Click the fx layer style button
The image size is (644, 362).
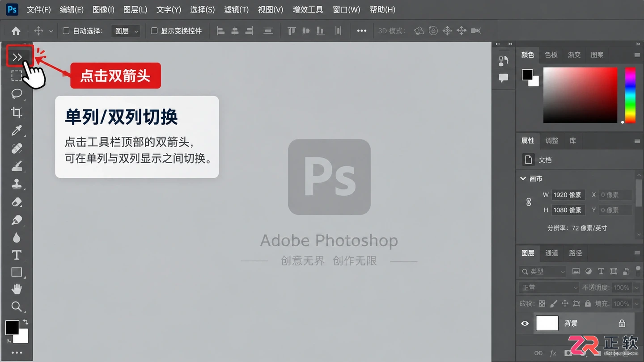[553, 353]
